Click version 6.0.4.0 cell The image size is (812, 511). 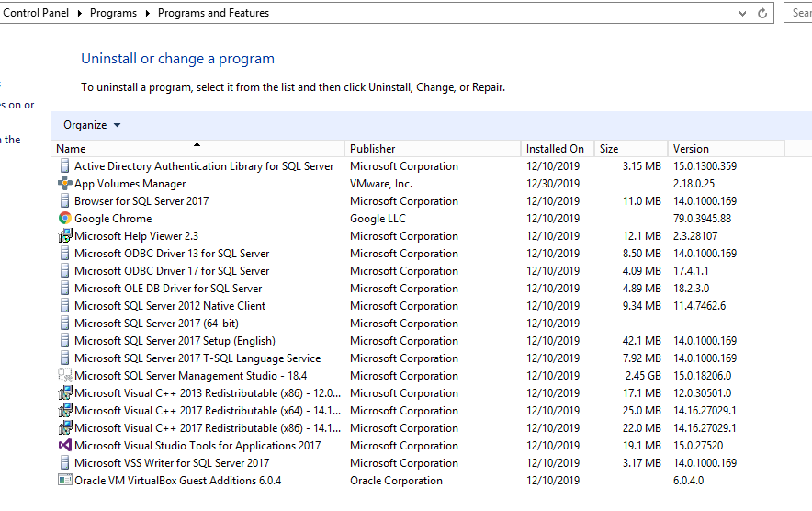click(x=688, y=481)
